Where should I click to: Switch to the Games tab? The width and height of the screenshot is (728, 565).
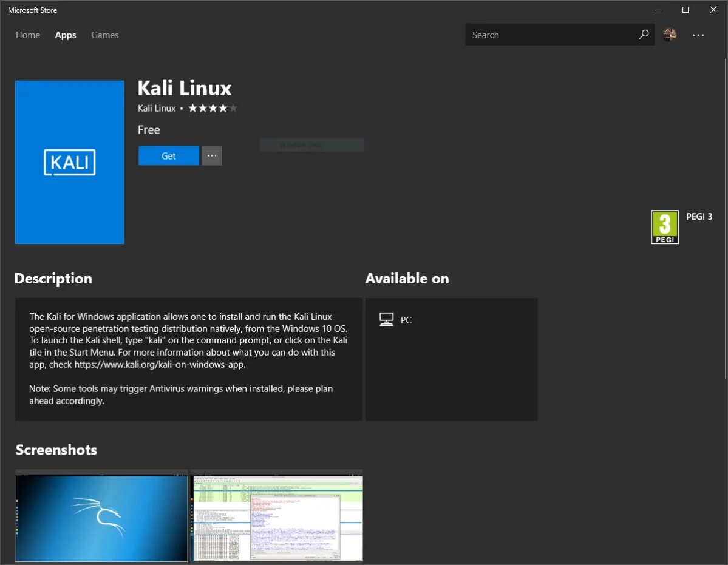click(x=105, y=35)
